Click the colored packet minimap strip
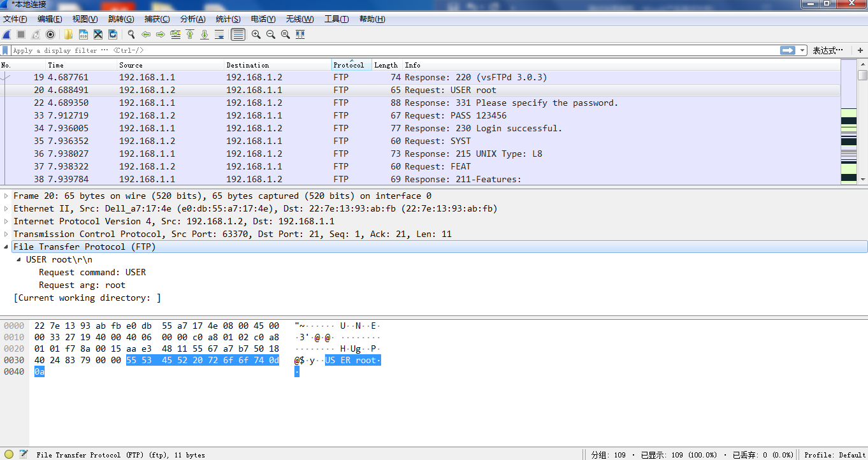The width and height of the screenshot is (868, 460). coord(849,121)
